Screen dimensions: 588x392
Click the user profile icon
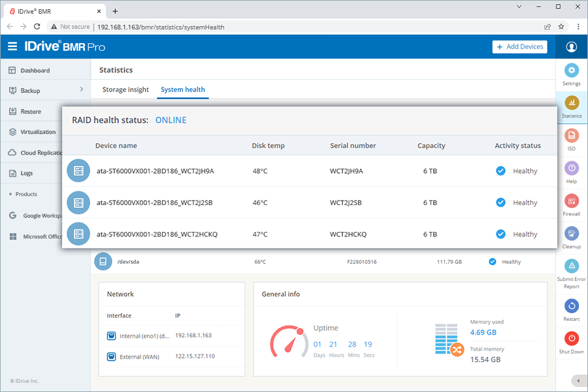[571, 47]
